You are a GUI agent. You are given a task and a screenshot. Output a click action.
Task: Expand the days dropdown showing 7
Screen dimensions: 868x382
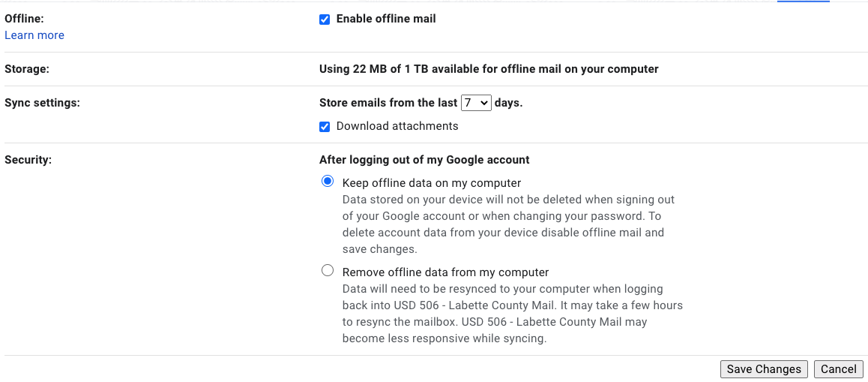476,103
